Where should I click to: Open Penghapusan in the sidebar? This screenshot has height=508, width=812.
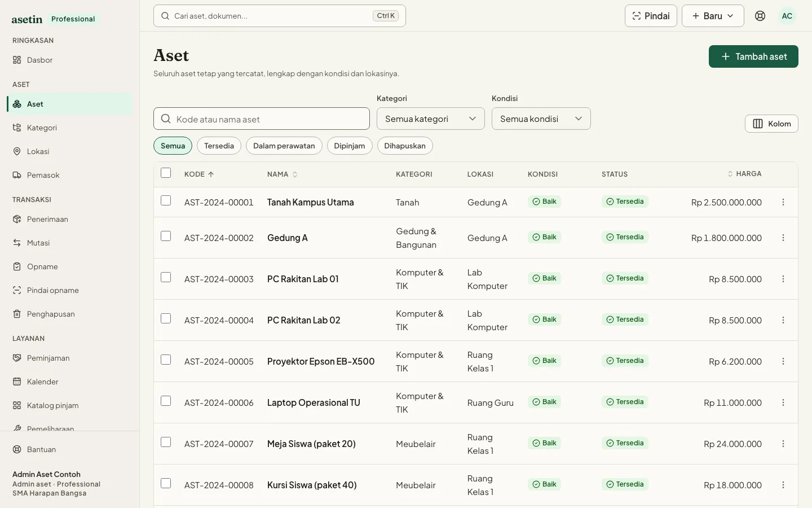point(70,314)
